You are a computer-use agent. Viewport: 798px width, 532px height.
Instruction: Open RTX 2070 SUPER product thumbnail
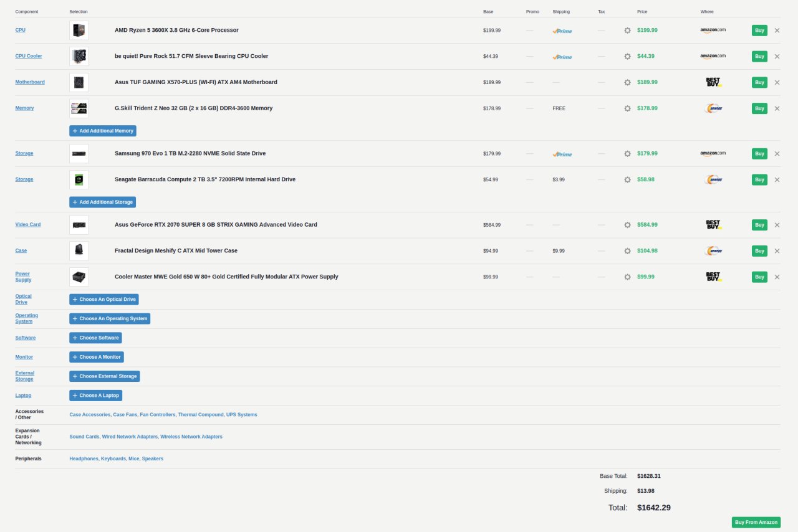coord(79,225)
